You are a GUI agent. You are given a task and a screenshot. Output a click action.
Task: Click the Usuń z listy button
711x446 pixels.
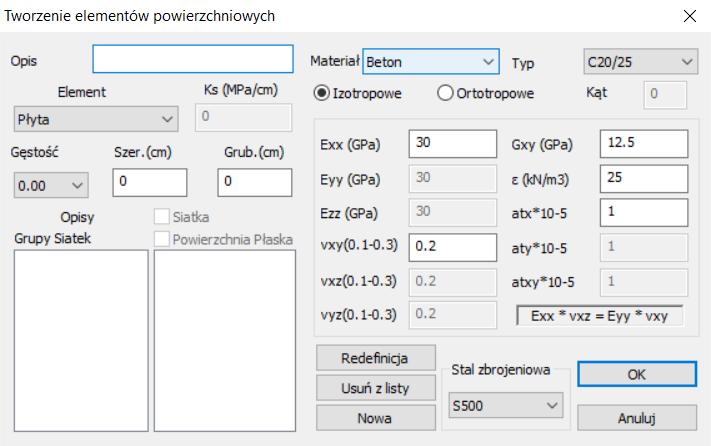[376, 388]
